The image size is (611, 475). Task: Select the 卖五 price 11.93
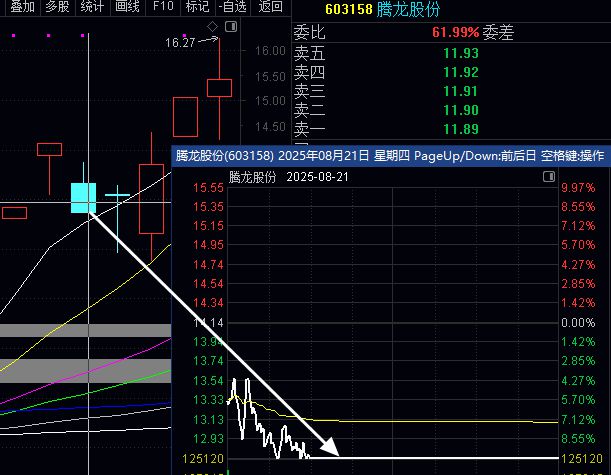tap(461, 53)
